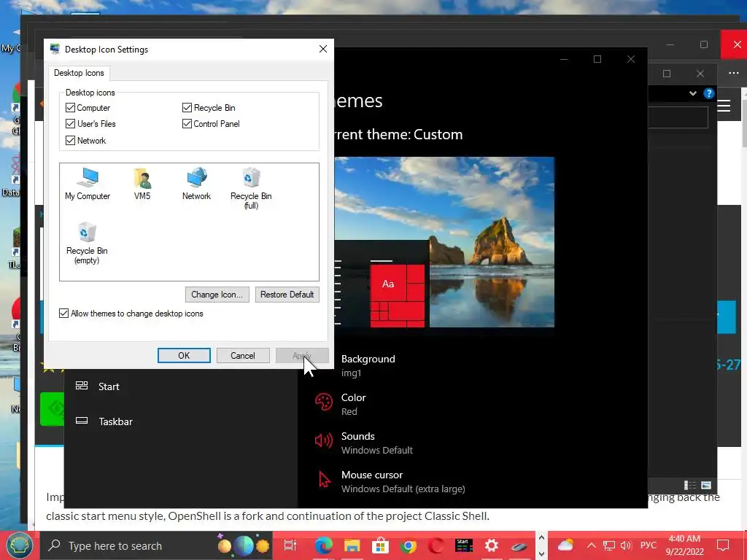Select the My Computer icon in preview list
Viewport: 747px width, 560px height.
tap(88, 184)
